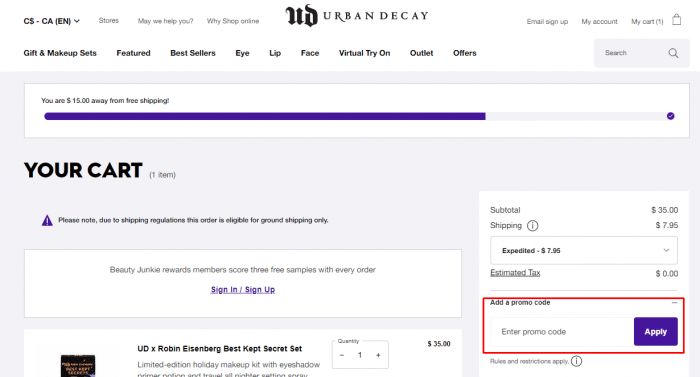Click the Subtotal $35.00 amount
The image size is (700, 377).
pos(664,210)
